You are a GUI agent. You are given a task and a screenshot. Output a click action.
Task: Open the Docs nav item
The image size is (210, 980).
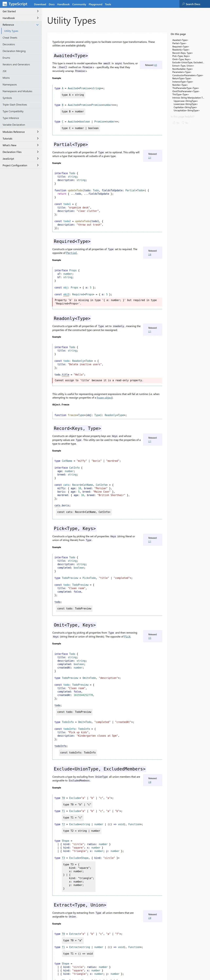coord(52,4)
